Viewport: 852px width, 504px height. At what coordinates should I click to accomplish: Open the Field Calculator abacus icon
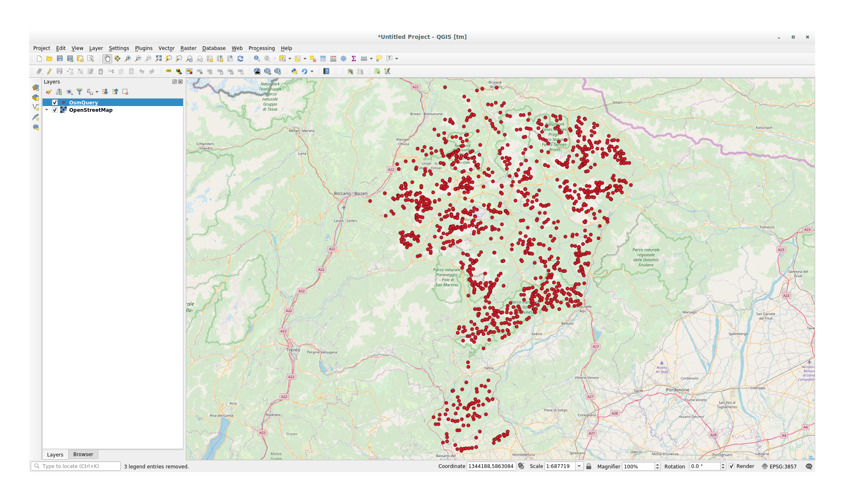pyautogui.click(x=333, y=59)
